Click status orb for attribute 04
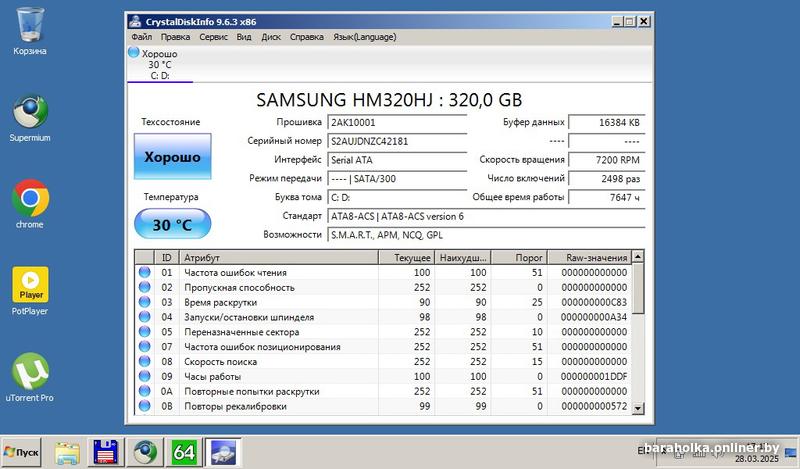Image resolution: width=800 pixels, height=469 pixels. coord(144,316)
